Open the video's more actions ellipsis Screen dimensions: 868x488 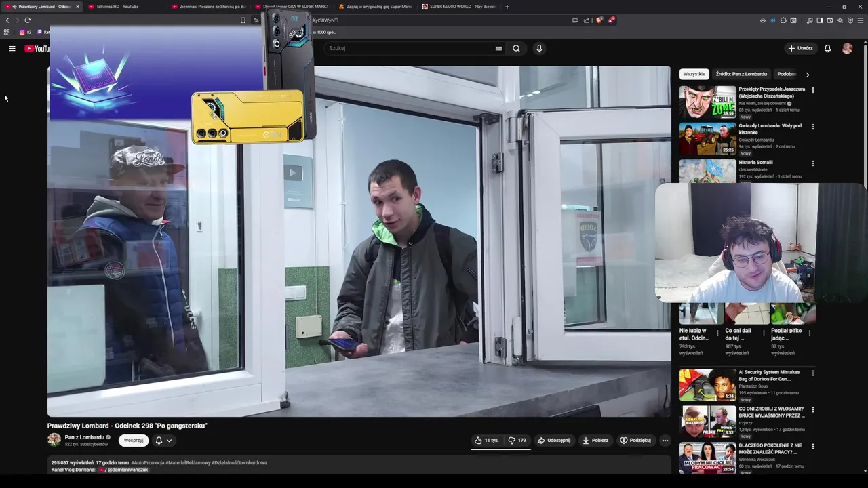(665, 440)
